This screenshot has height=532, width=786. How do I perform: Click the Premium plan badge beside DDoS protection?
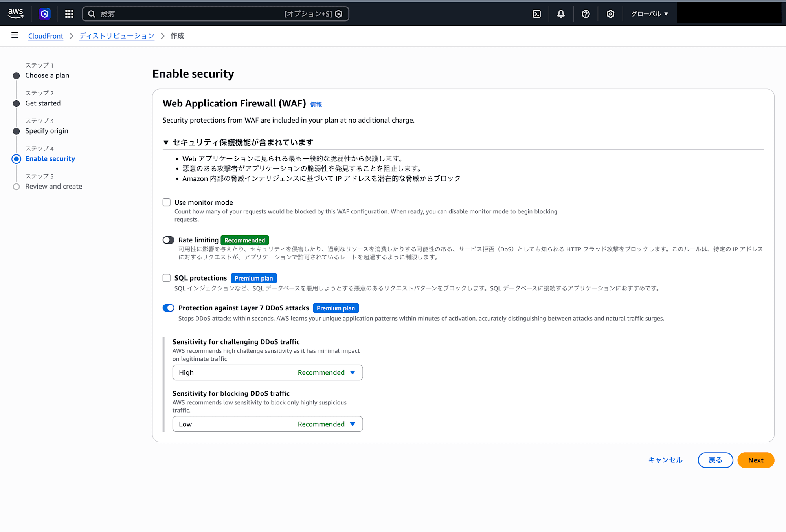coord(336,308)
